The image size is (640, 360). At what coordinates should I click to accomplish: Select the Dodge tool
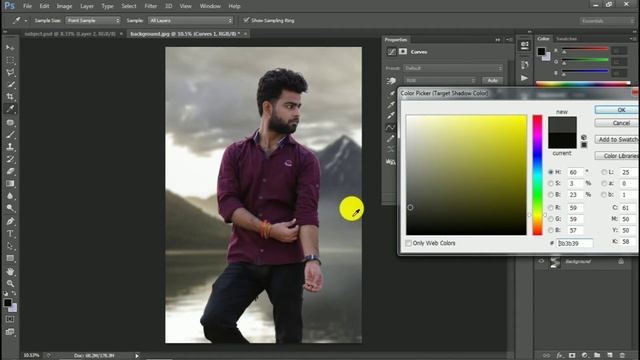coord(10,208)
